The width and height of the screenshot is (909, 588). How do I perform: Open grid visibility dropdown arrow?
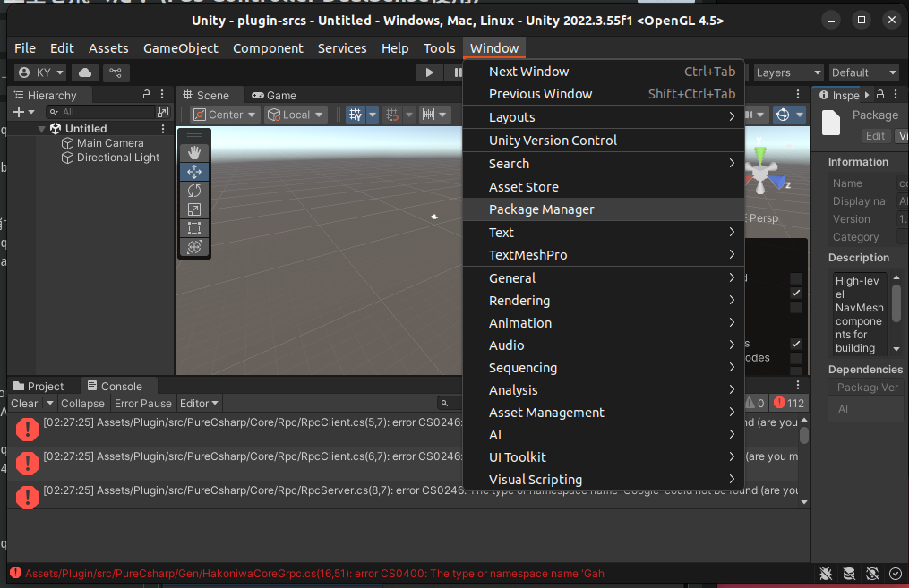pos(373,115)
